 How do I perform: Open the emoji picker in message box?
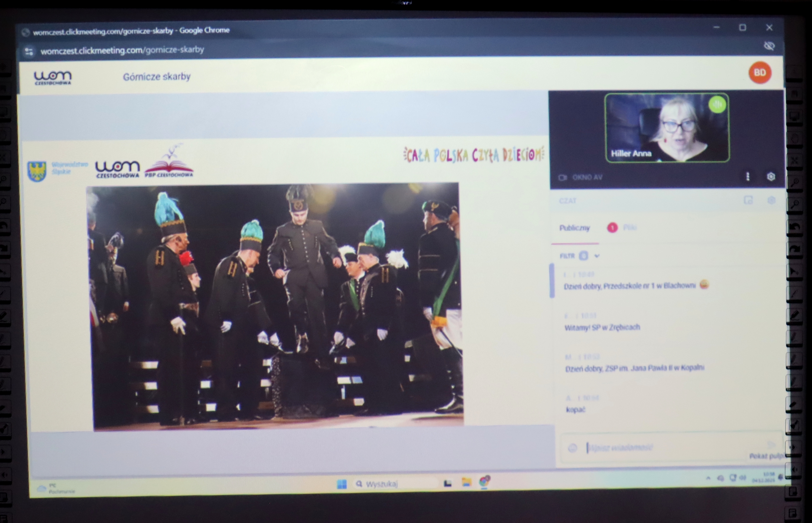pyautogui.click(x=572, y=448)
